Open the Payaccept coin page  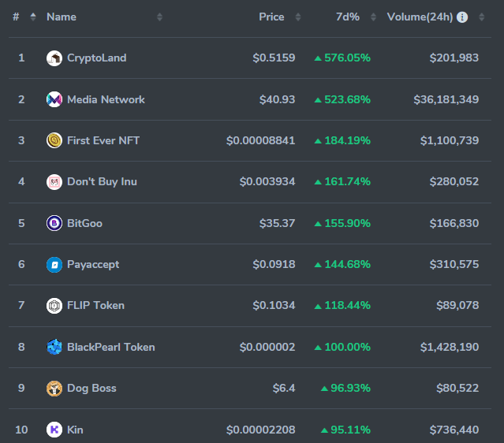point(93,264)
